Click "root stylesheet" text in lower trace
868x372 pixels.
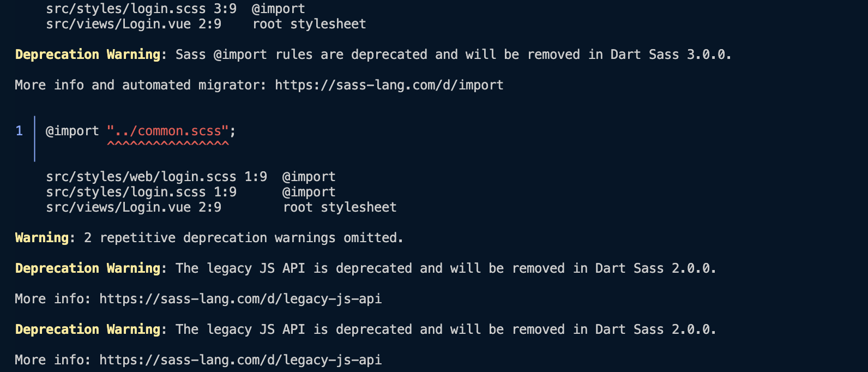(x=340, y=207)
